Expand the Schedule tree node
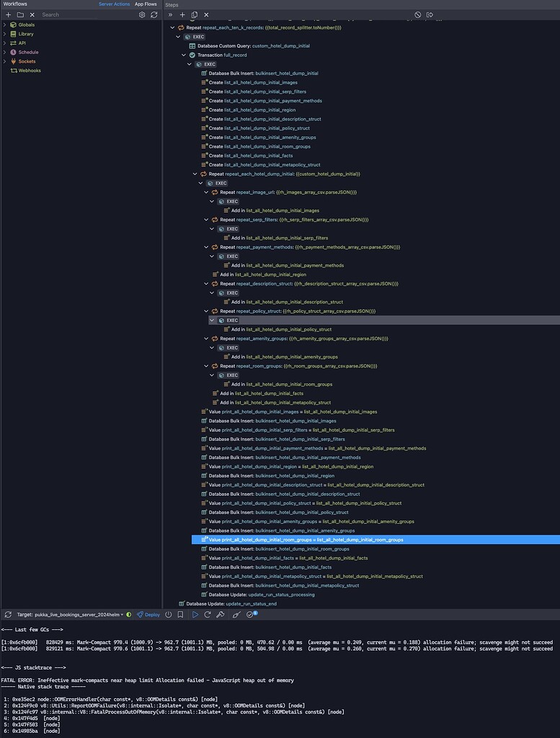The width and height of the screenshot is (560, 738). pos(4,53)
